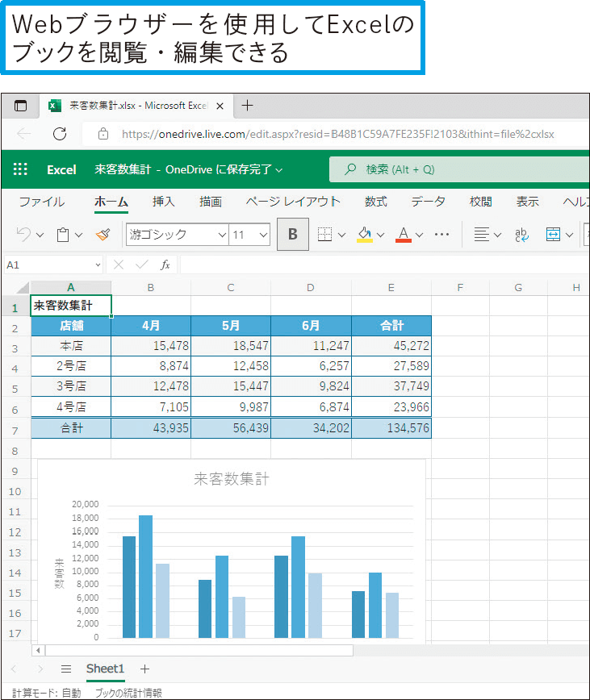Select the Sheet1 sheet tab
The image size is (590, 700).
coord(105,669)
